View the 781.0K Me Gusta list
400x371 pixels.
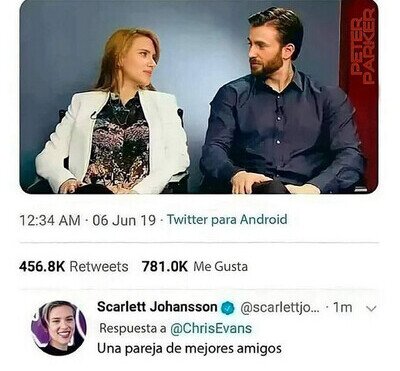[195, 267]
